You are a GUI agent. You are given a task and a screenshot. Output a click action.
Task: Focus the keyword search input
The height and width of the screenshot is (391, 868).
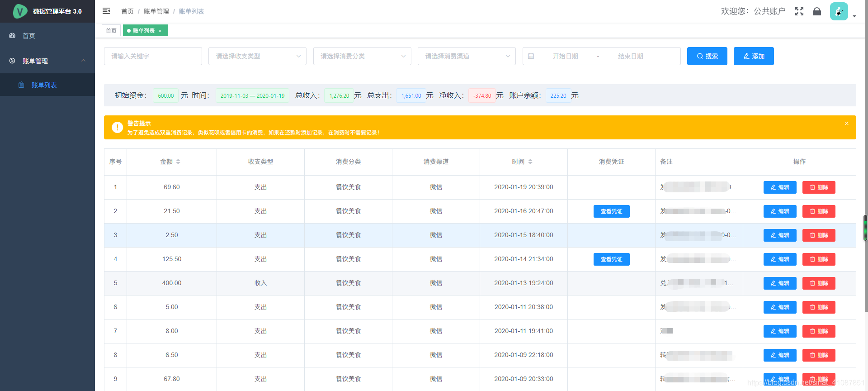153,56
